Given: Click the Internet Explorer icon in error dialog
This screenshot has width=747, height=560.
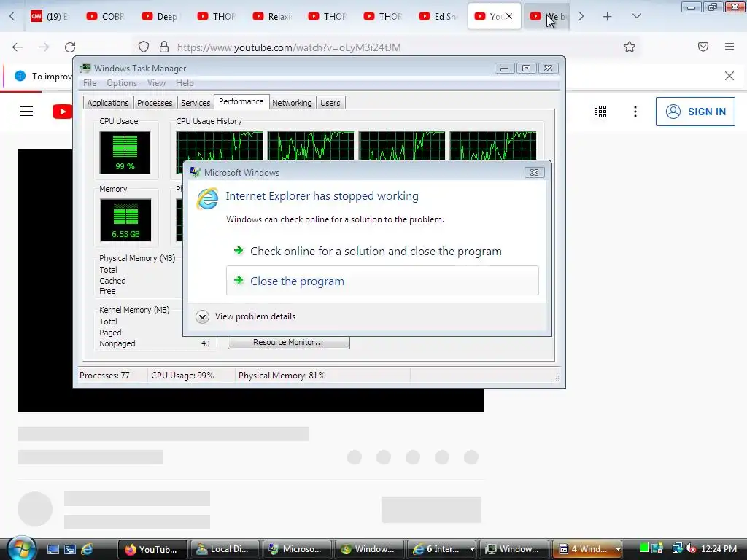Looking at the screenshot, I should coord(208,198).
